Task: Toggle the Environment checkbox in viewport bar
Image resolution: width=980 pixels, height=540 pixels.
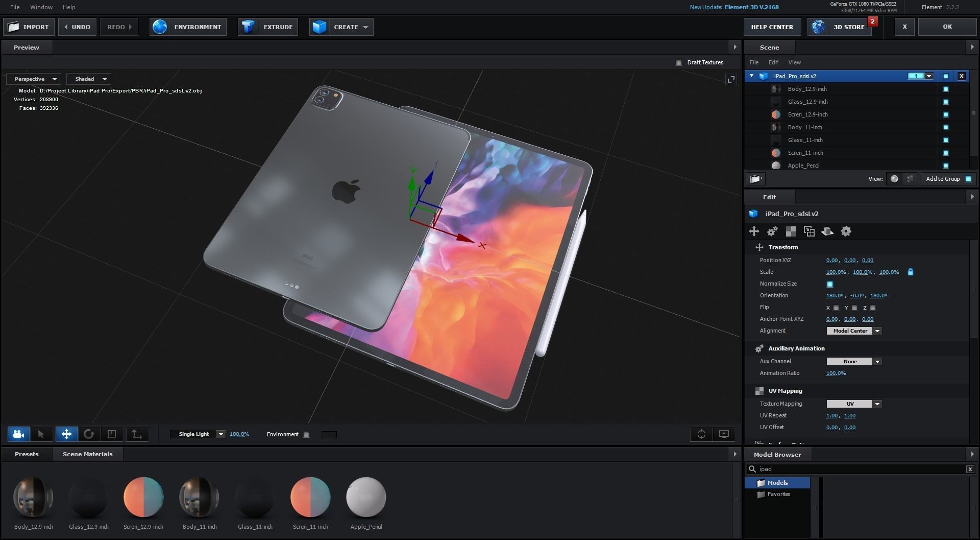Action: coord(306,435)
